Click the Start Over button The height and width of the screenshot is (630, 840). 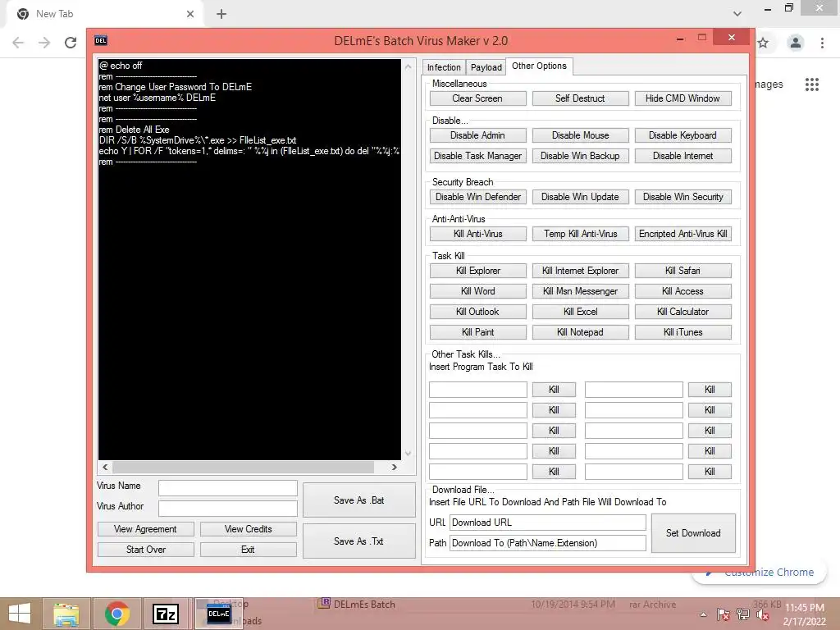pos(145,550)
